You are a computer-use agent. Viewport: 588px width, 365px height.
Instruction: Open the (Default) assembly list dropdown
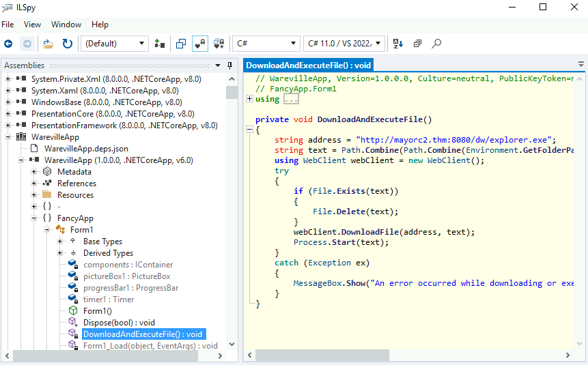coord(115,44)
